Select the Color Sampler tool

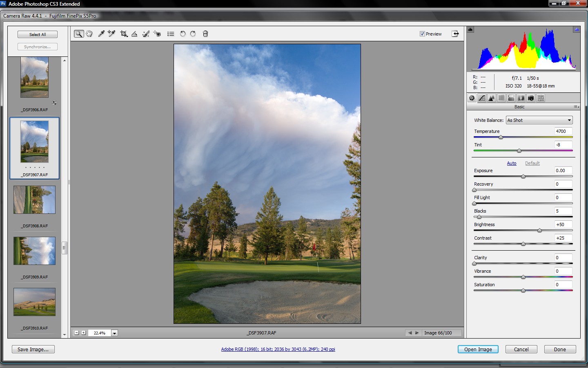[x=111, y=34]
